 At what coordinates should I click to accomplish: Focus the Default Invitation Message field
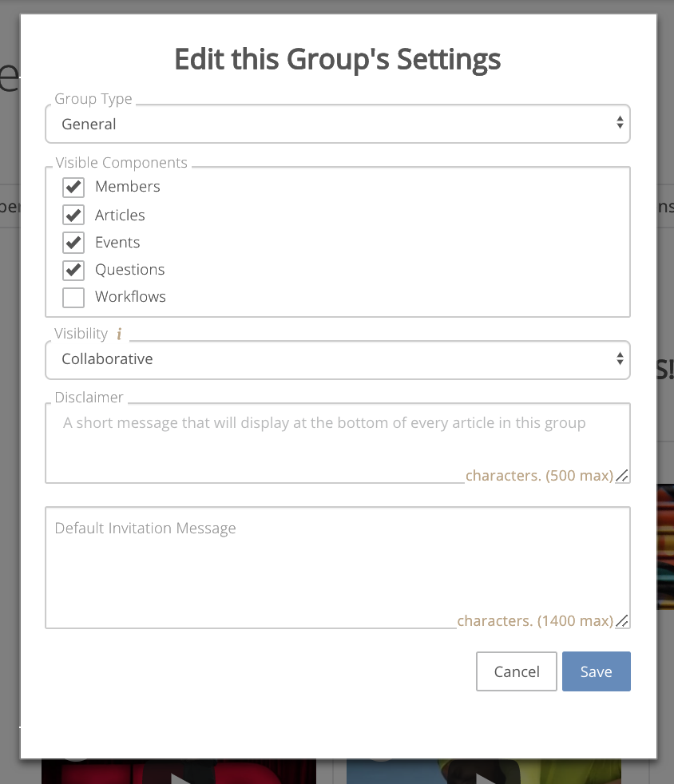[338, 568]
